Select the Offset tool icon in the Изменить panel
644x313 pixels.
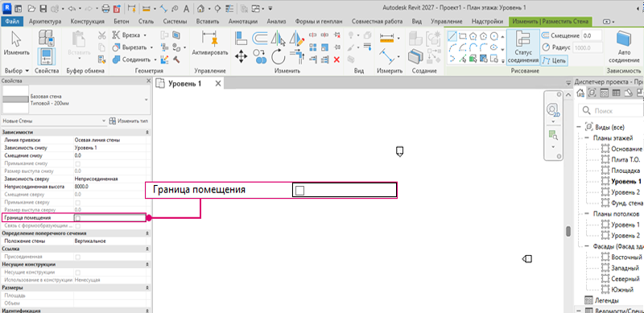pos(259,38)
